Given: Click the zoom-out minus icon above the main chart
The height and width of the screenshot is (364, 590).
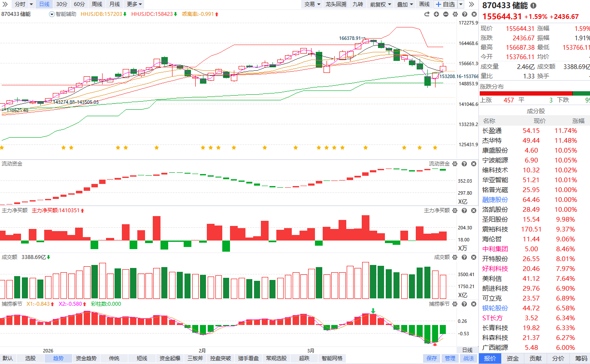Looking at the screenshot, I should coord(446,14).
